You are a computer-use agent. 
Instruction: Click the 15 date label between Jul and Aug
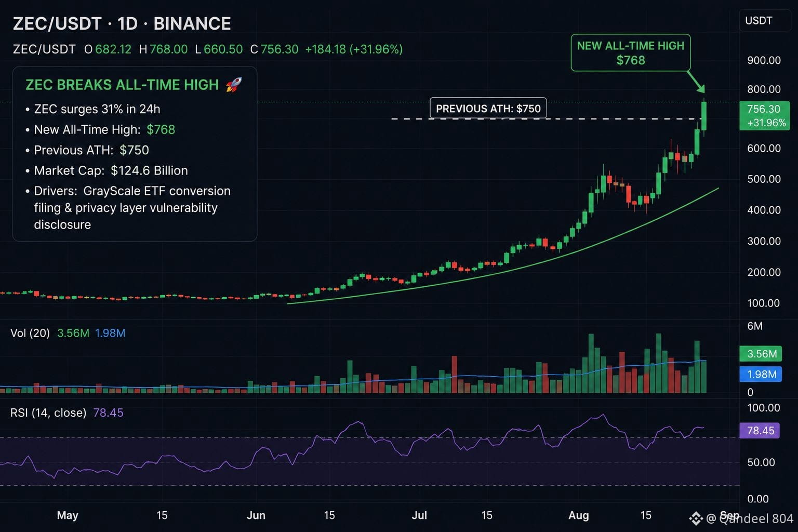tap(487, 515)
